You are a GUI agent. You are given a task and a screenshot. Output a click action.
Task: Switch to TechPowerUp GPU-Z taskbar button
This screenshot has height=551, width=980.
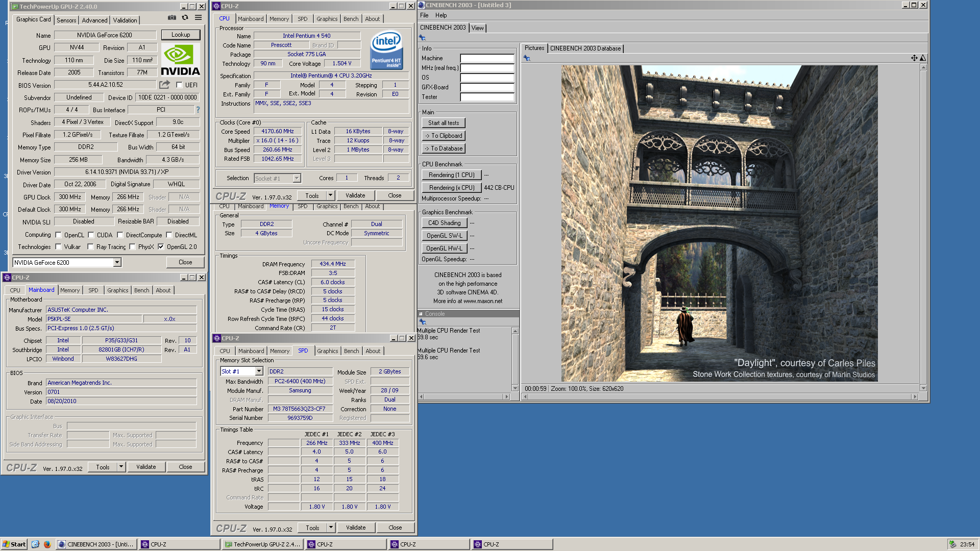pos(262,544)
